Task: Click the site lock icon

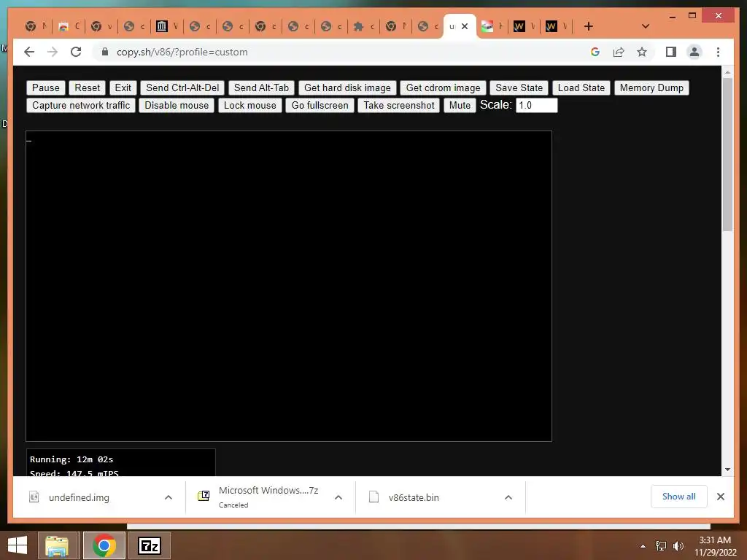Action: (x=105, y=52)
